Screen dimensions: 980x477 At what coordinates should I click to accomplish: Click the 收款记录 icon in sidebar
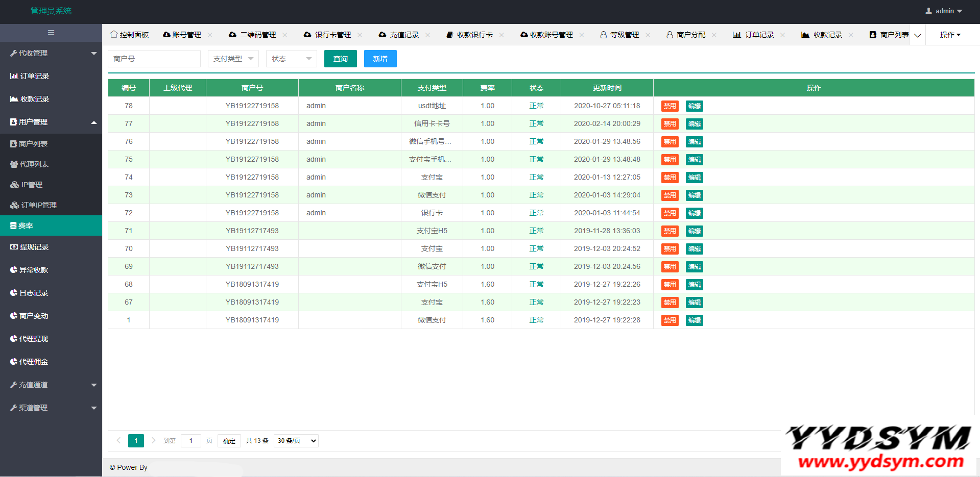coord(14,99)
